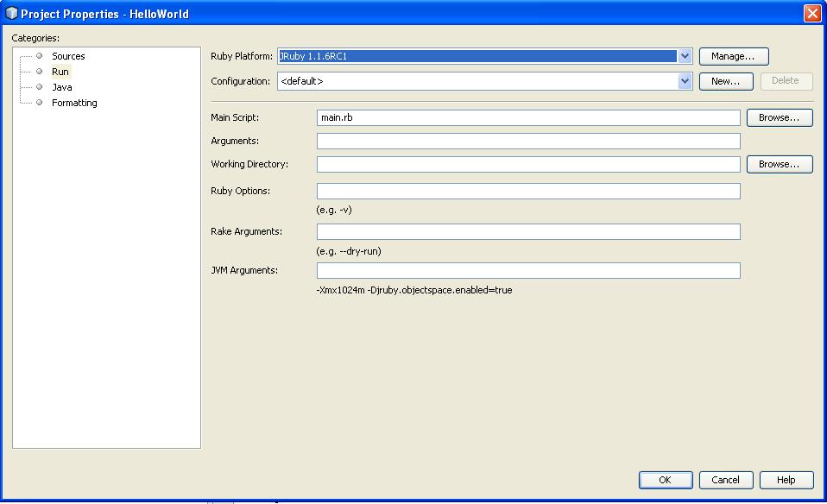Click the Formatting category bullet icon

(x=39, y=103)
